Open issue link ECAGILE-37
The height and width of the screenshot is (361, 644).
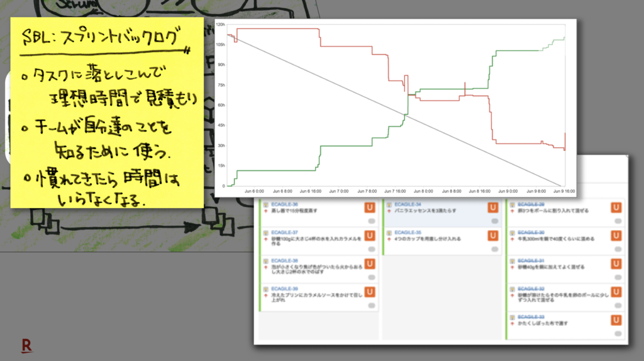[x=284, y=233]
